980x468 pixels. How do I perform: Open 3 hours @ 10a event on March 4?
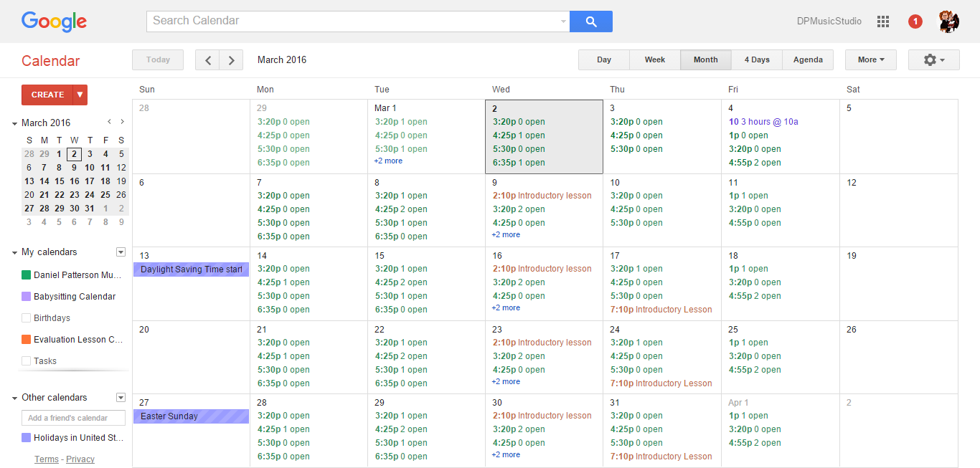pyautogui.click(x=763, y=122)
